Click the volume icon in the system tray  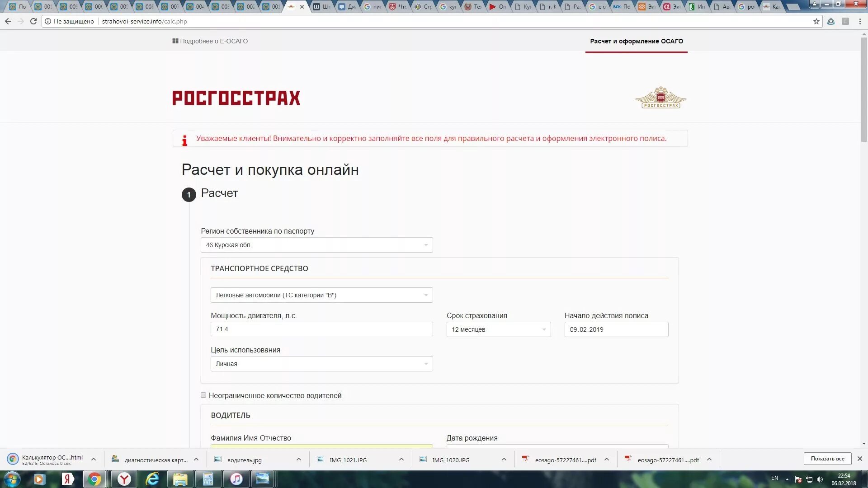point(820,479)
